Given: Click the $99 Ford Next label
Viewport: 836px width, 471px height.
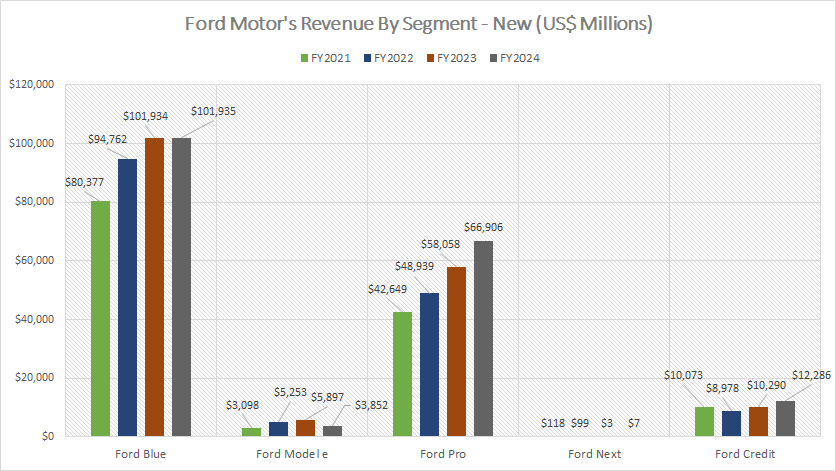Looking at the screenshot, I should pos(580,424).
